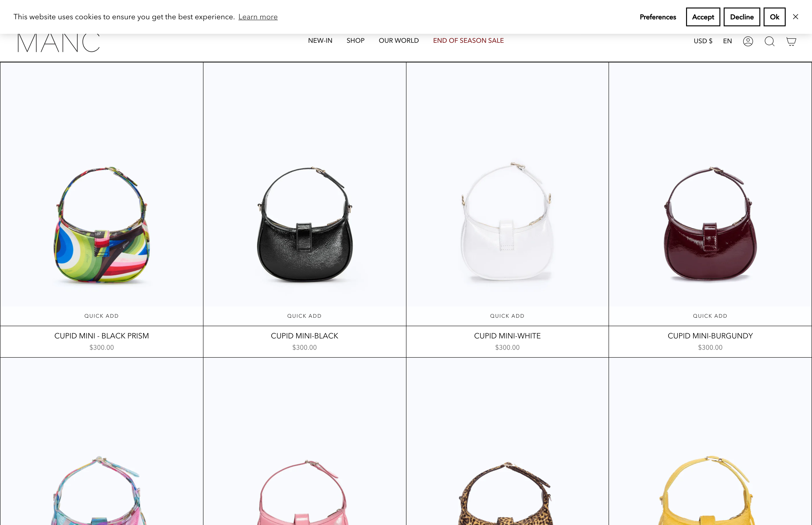Go to END OF SEASON SALE
The height and width of the screenshot is (525, 812).
pos(468,41)
